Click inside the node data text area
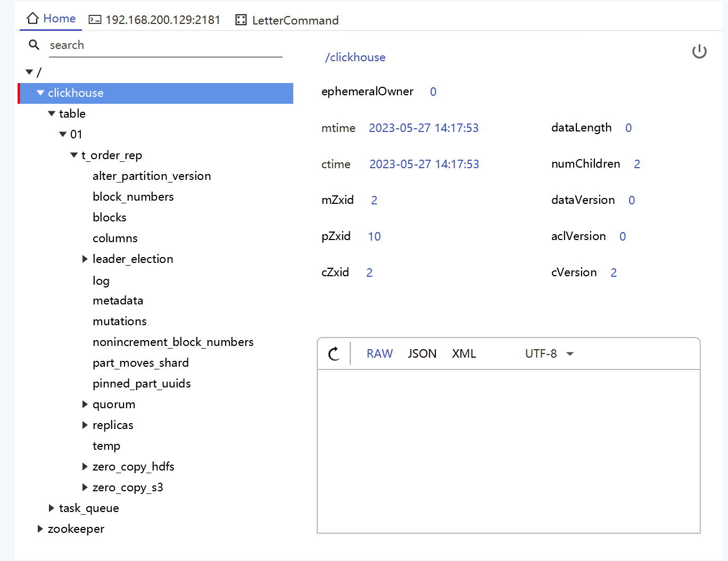Viewport: 728px width, 561px height. 508,451
